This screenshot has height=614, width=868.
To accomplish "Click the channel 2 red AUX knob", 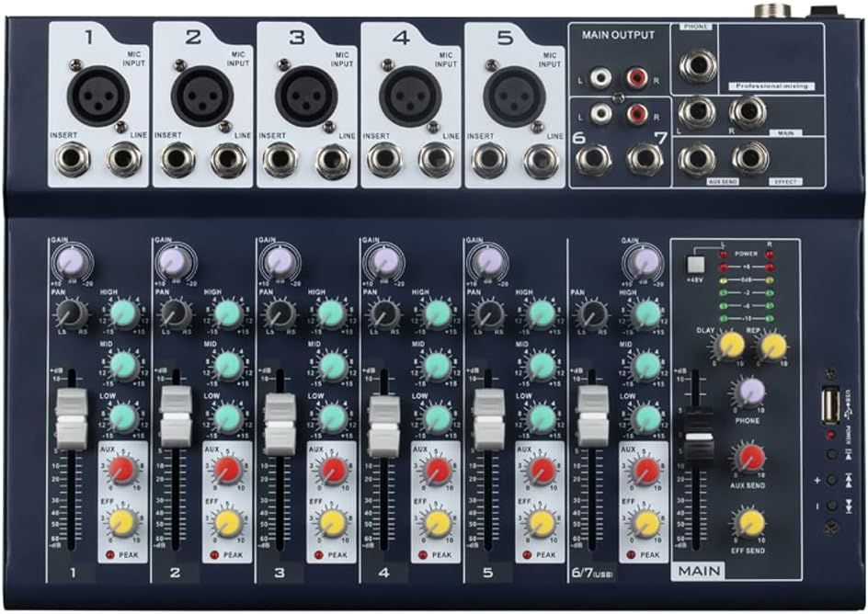I will pyautogui.click(x=227, y=471).
